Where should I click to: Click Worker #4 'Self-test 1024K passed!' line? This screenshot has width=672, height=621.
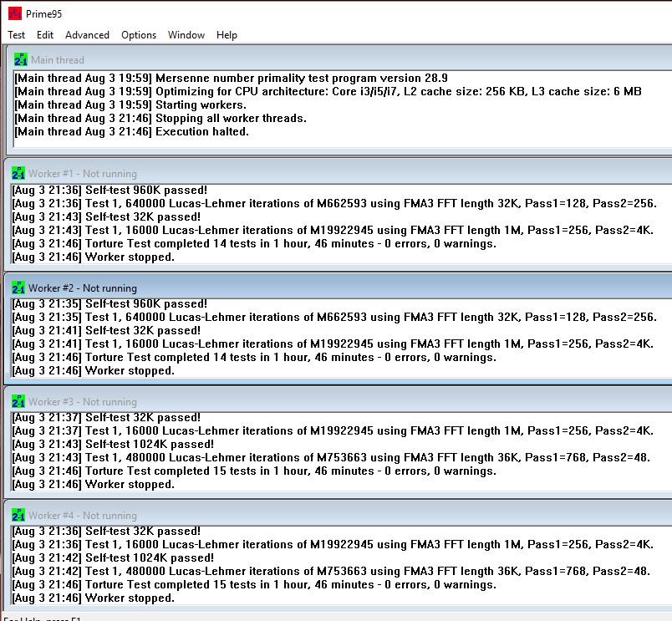(113, 557)
